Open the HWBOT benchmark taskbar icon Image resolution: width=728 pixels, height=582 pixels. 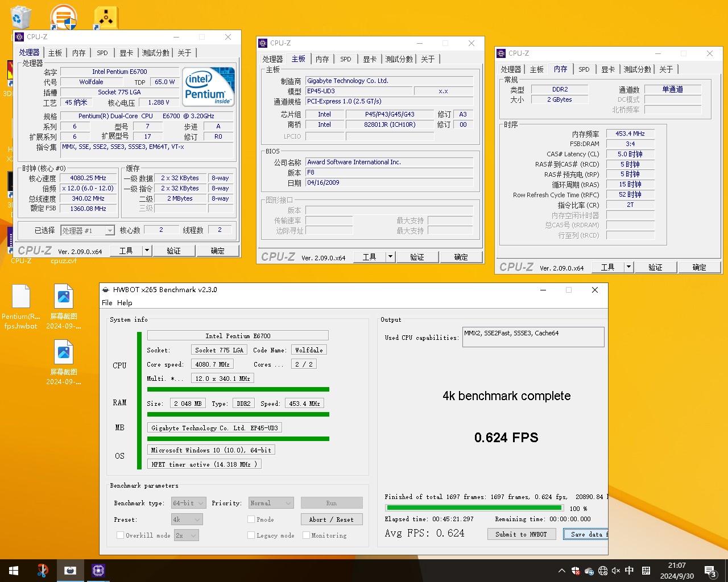point(70,571)
